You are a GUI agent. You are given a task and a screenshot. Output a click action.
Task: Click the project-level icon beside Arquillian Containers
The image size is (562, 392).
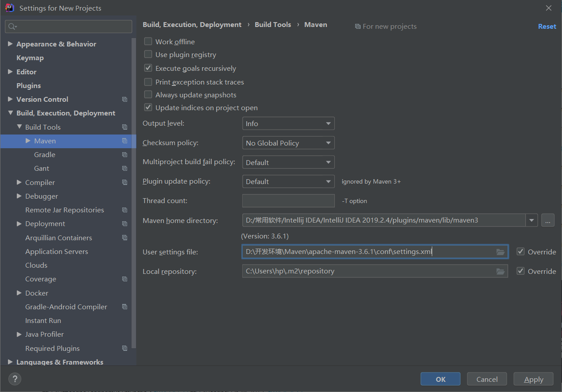coord(124,238)
